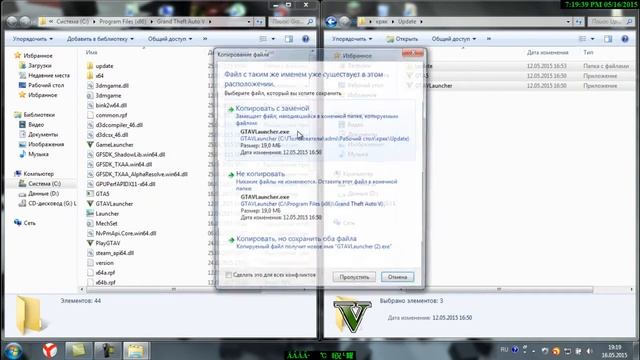Viewport: 640px width, 360px height.
Task: Open 'Библиотеки' in navigation pane
Action: pyautogui.click(x=39, y=115)
